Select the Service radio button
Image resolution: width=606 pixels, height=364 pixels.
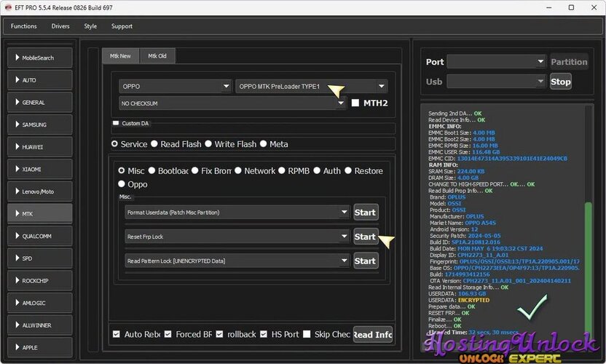click(114, 143)
